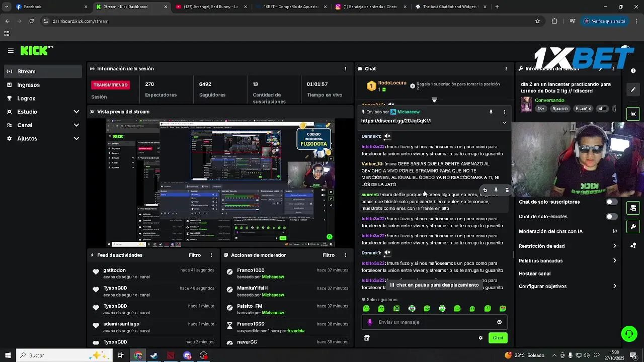The height and width of the screenshot is (362, 644).
Task: Resume chat via 'chat en pausa para desplazamiento'
Action: (x=434, y=285)
